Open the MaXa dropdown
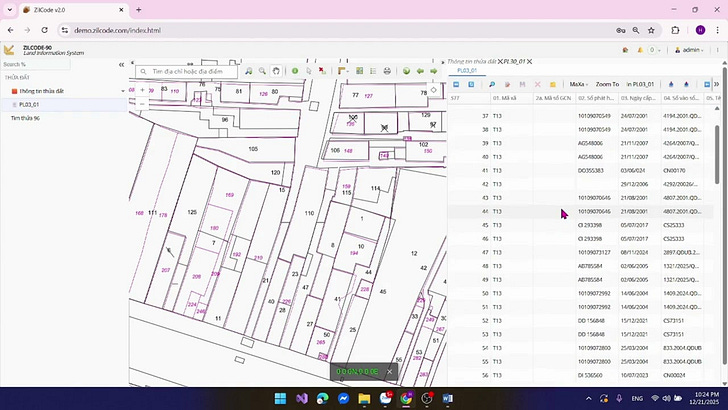 [578, 84]
